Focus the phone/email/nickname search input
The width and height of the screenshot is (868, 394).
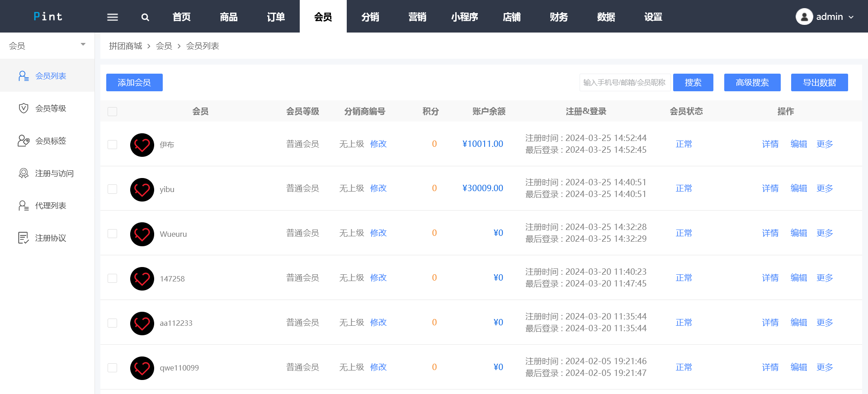[624, 83]
